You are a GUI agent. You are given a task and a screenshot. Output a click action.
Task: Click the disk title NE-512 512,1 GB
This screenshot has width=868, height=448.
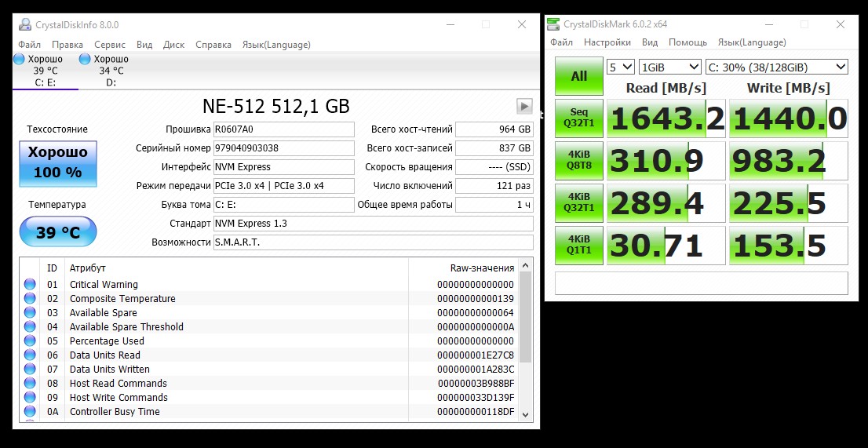(x=275, y=106)
